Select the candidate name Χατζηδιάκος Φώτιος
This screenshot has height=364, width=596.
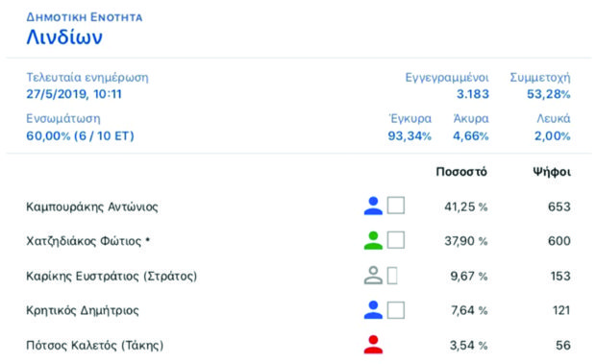84,241
